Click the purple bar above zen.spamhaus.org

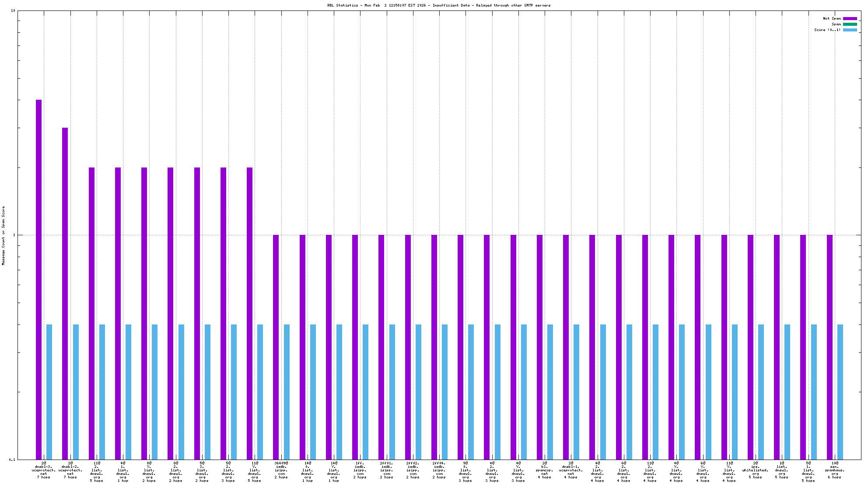829,347
